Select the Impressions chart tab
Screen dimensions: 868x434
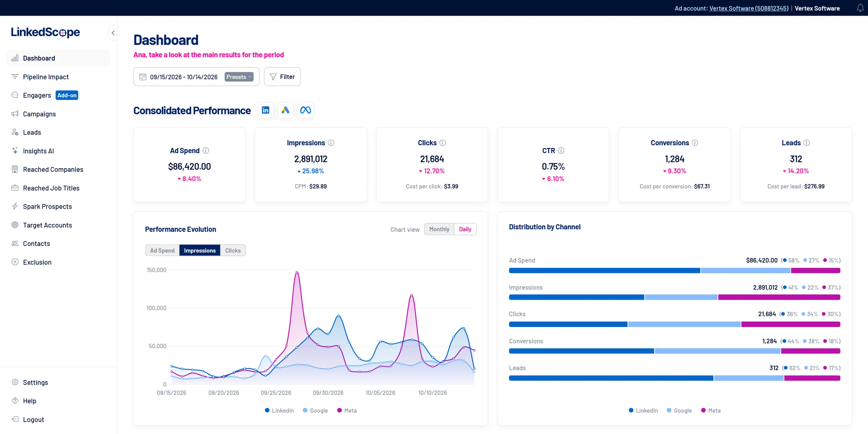click(200, 250)
